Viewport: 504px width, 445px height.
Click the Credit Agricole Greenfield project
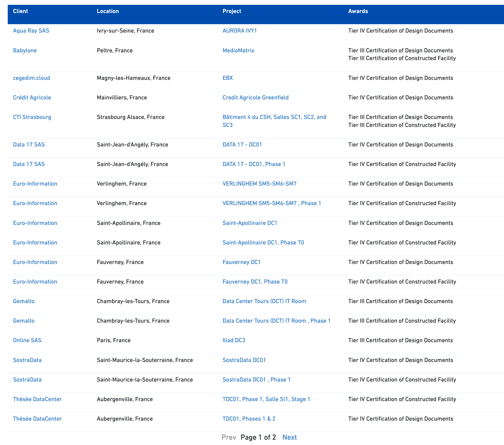pos(255,98)
